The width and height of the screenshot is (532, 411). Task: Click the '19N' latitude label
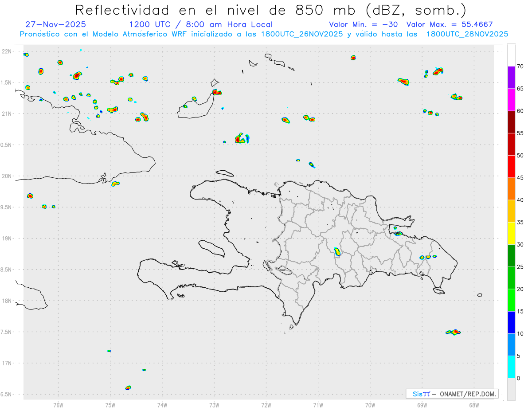7,239
